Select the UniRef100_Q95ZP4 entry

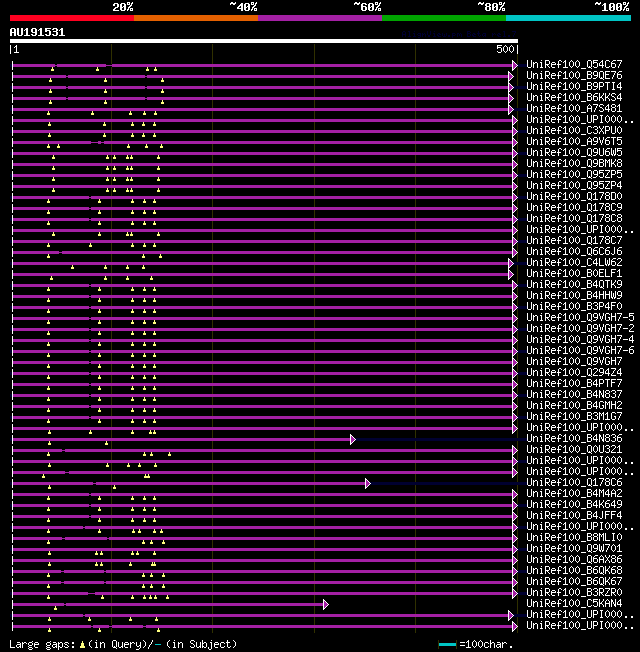(x=574, y=185)
